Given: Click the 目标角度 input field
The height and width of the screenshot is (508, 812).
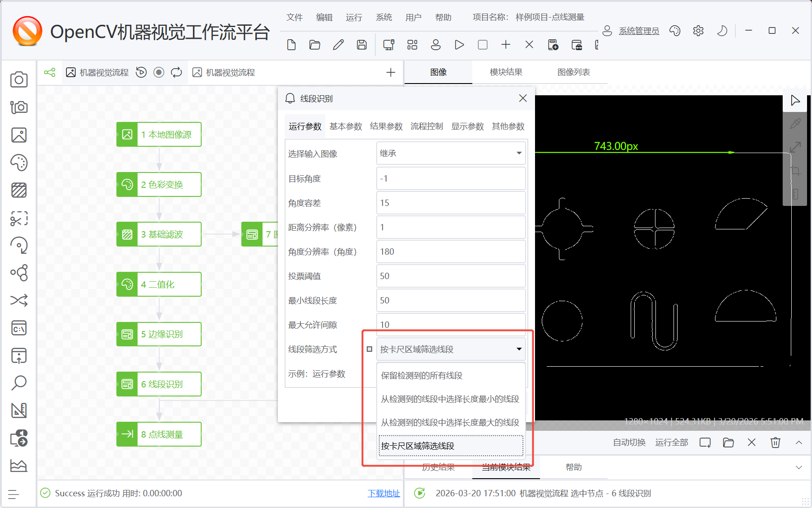Looking at the screenshot, I should (x=451, y=178).
